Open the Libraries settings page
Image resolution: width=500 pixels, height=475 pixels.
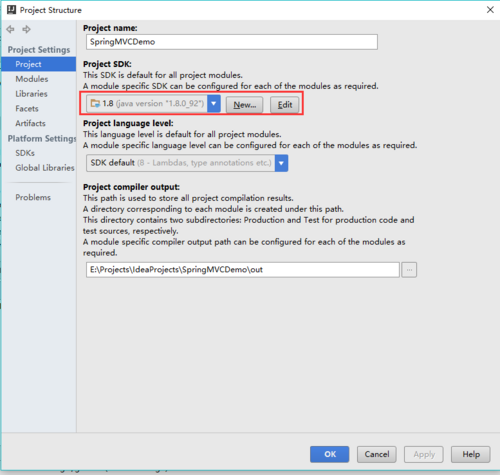pos(31,94)
